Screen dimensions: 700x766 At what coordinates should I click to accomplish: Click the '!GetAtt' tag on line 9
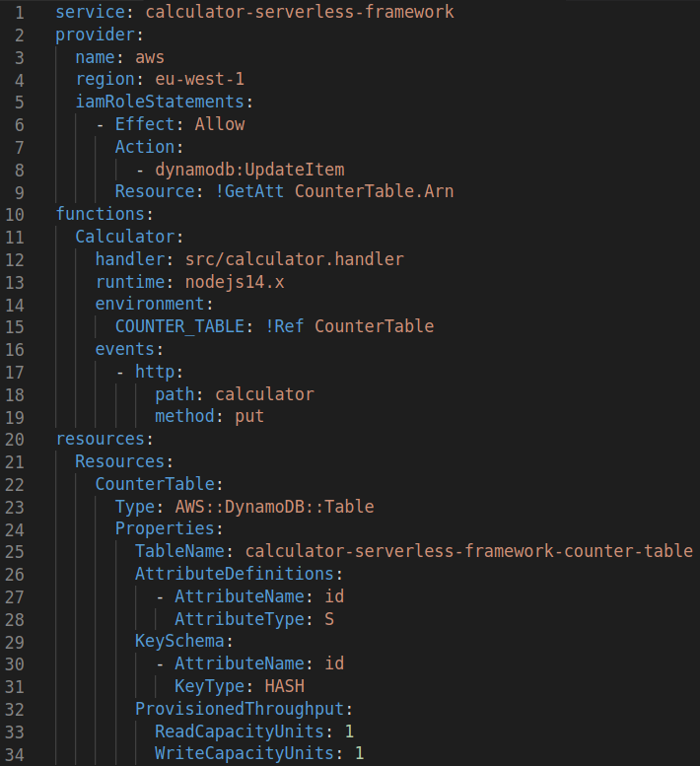[249, 191]
